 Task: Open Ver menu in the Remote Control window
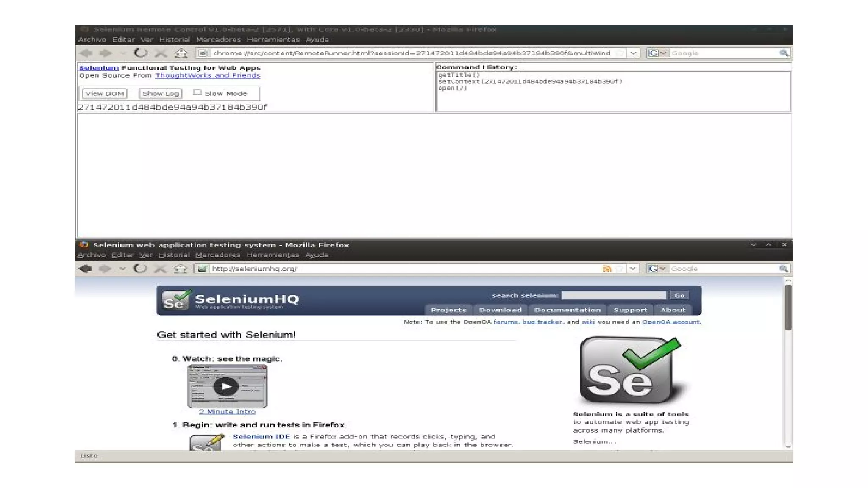(x=146, y=39)
